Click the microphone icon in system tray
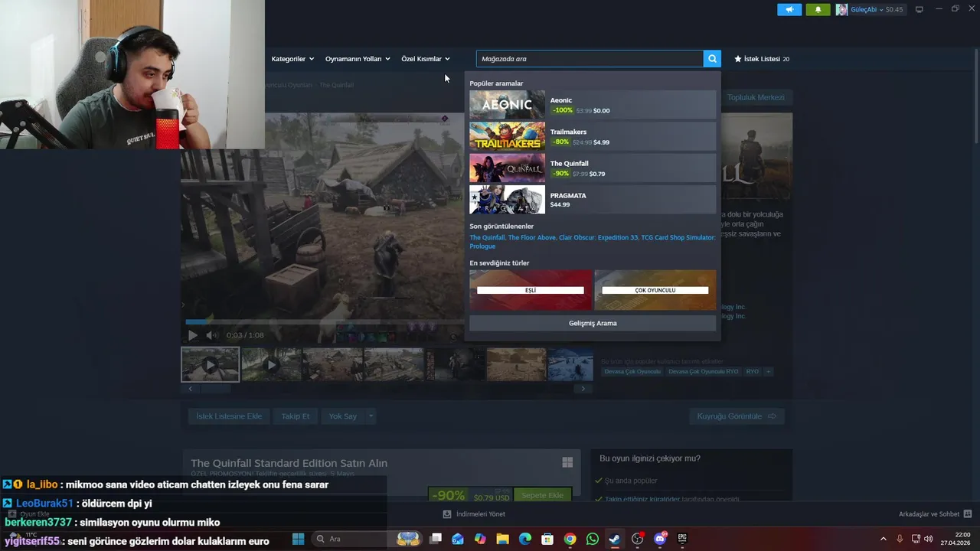Viewport: 980px width, 551px height. (x=900, y=539)
